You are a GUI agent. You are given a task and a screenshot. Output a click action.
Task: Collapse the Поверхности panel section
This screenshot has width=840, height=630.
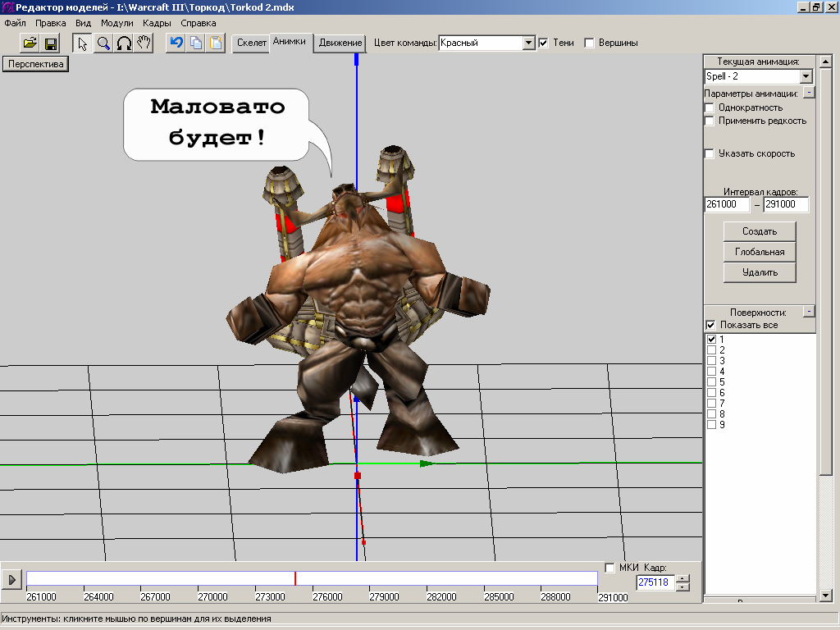point(809,312)
